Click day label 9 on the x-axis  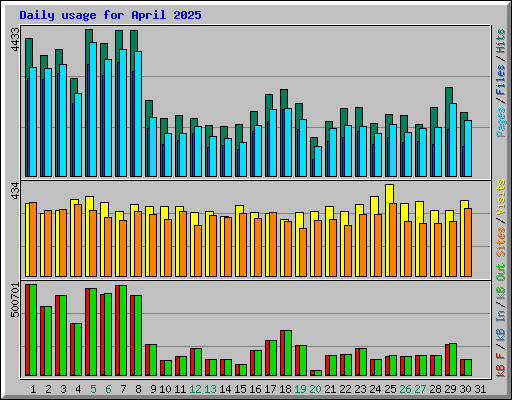pyautogui.click(x=153, y=389)
